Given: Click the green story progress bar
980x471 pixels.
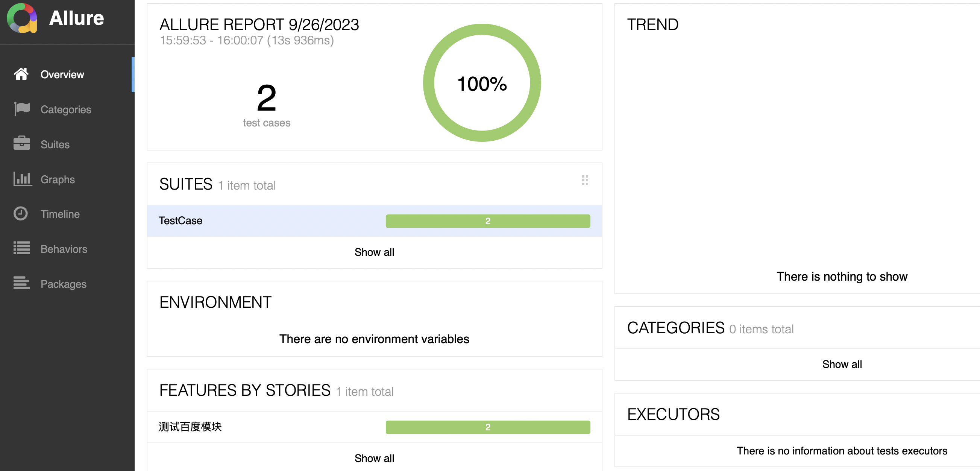Looking at the screenshot, I should click(x=488, y=427).
